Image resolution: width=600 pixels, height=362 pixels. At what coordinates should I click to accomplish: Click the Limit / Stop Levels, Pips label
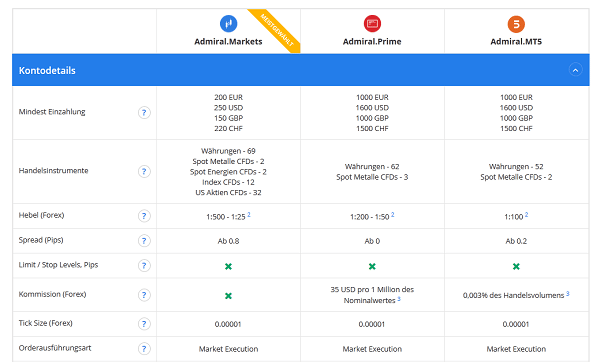click(x=58, y=265)
